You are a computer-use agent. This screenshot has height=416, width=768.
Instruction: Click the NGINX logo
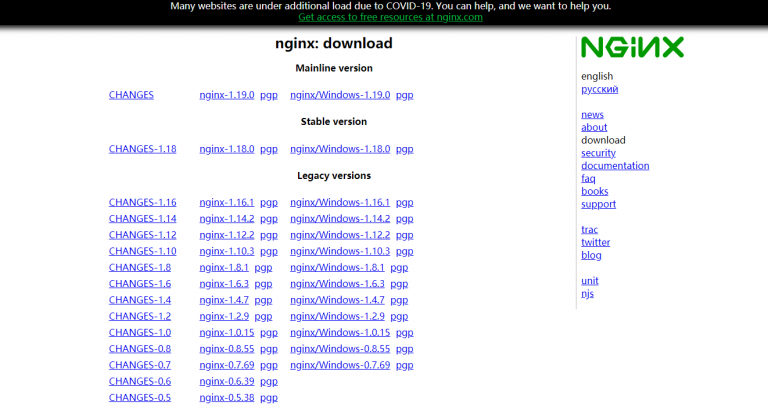click(x=632, y=47)
